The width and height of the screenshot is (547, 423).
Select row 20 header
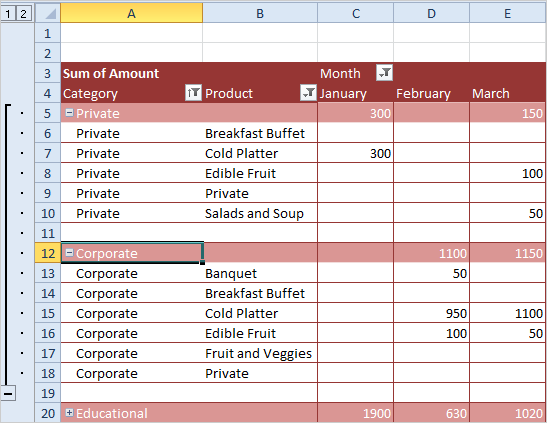tap(48, 413)
